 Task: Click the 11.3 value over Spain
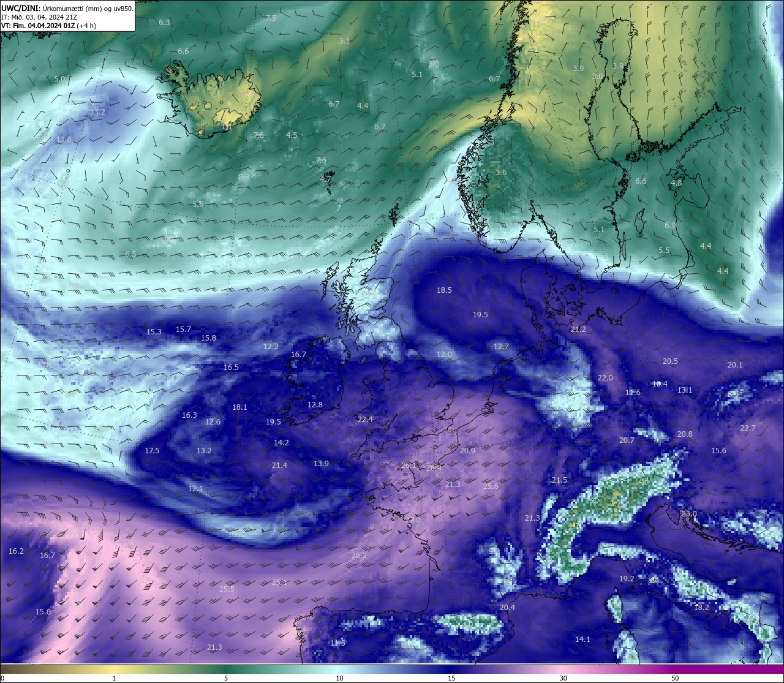[337, 643]
